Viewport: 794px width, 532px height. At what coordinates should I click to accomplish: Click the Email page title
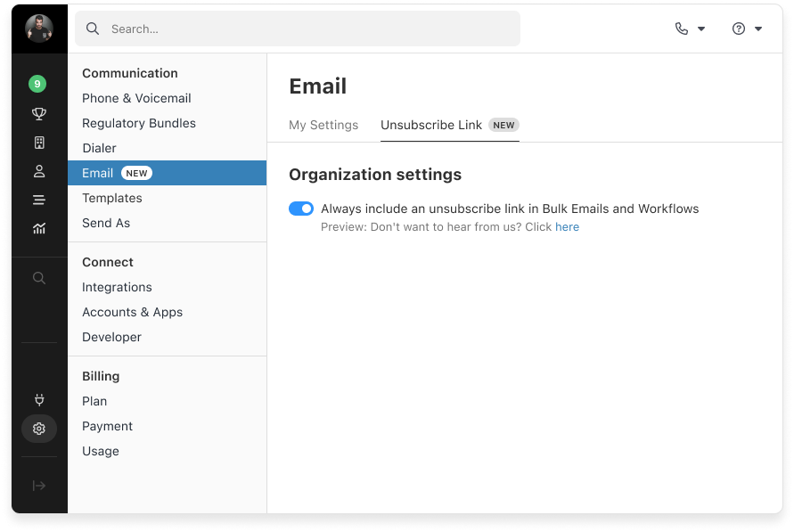click(318, 86)
